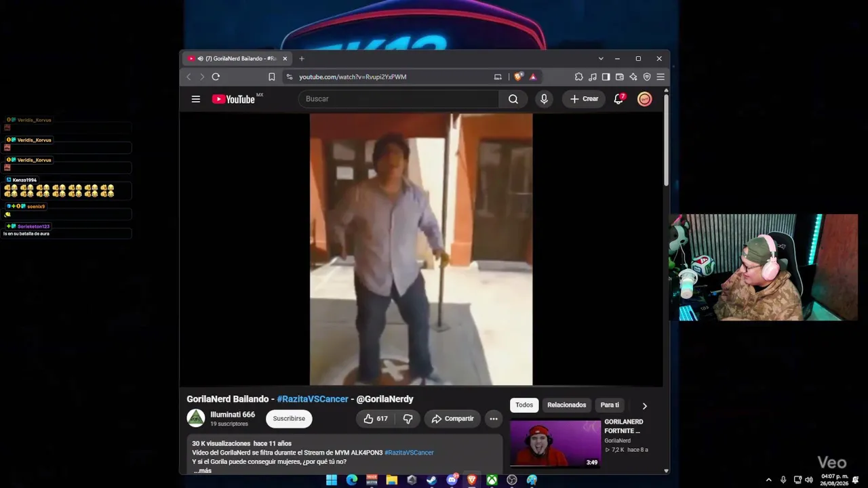Select the Relacionados filter chip
868x488 pixels.
567,405
